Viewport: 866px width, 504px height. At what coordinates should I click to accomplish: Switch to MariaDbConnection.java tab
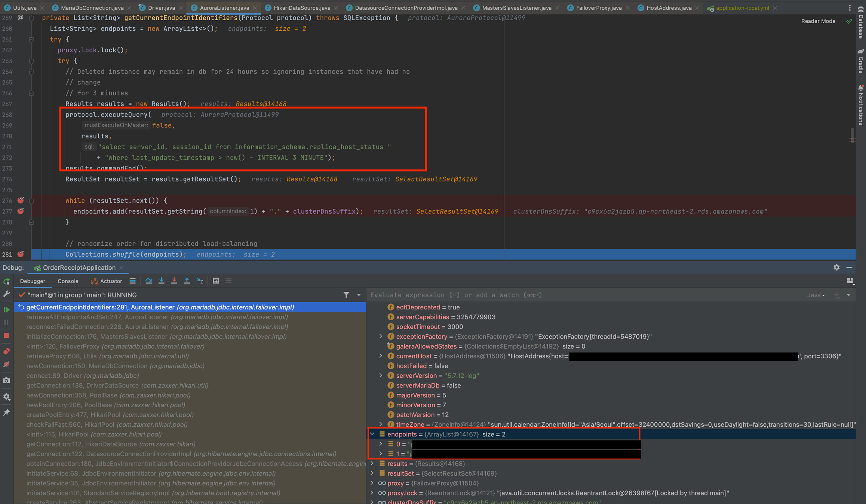(92, 8)
